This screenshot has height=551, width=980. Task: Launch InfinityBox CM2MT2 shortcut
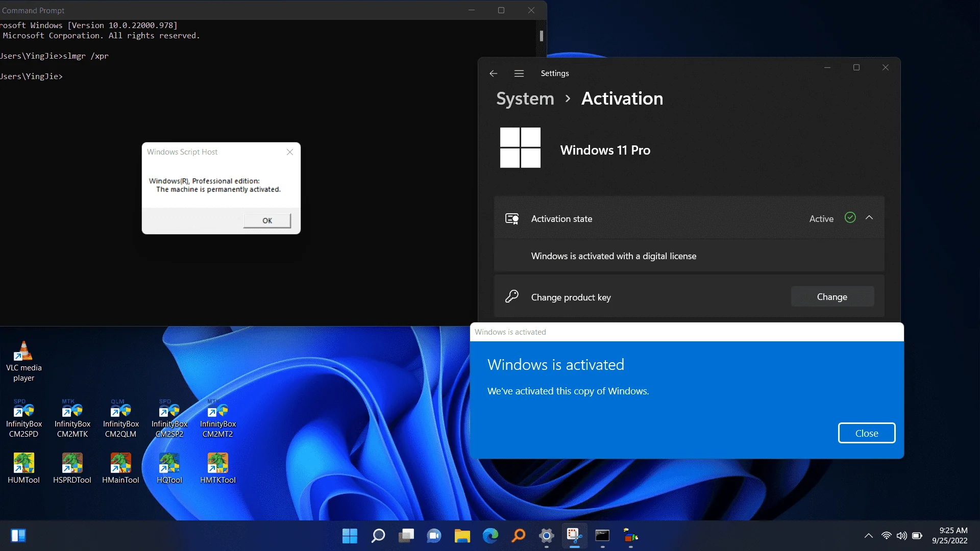click(218, 418)
